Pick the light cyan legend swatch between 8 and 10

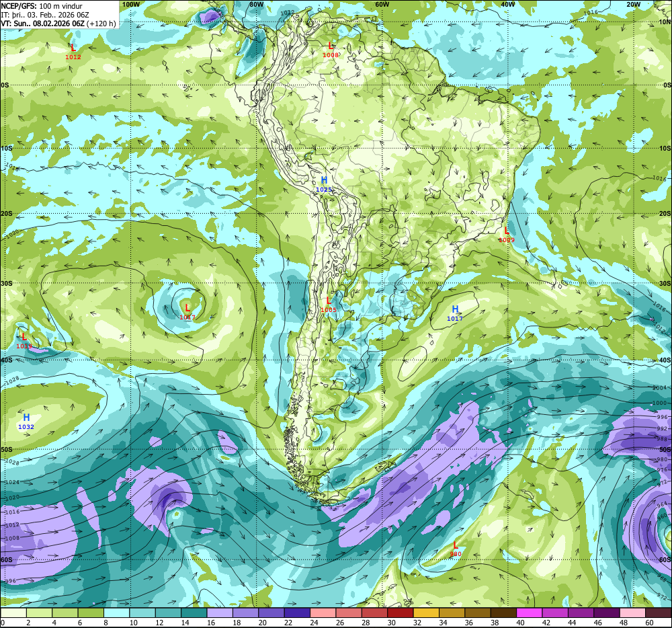pyautogui.click(x=116, y=613)
